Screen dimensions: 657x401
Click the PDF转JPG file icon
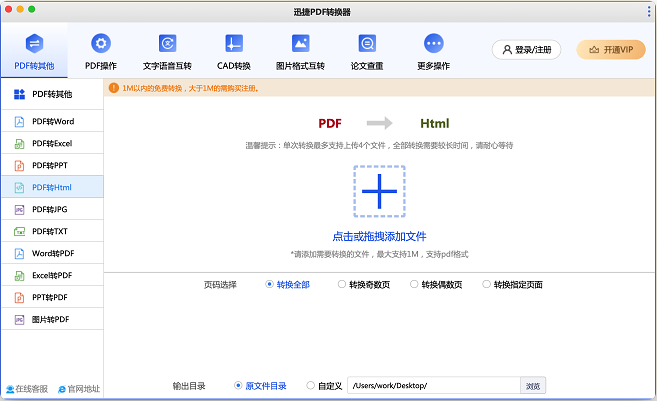pos(19,210)
